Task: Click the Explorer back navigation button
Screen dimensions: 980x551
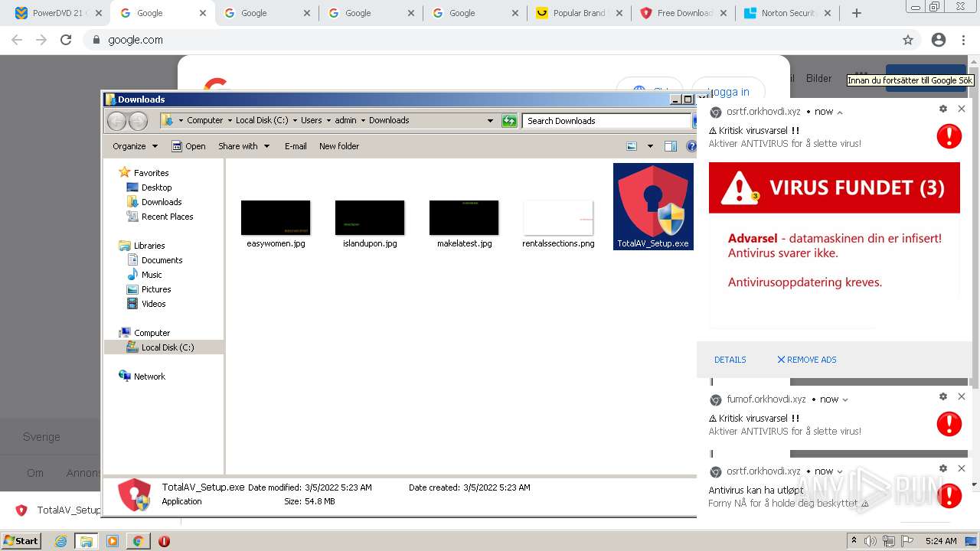Action: 116,120
